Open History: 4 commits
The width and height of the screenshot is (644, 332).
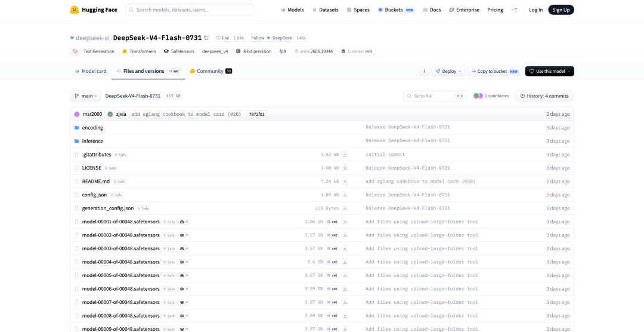(x=544, y=96)
